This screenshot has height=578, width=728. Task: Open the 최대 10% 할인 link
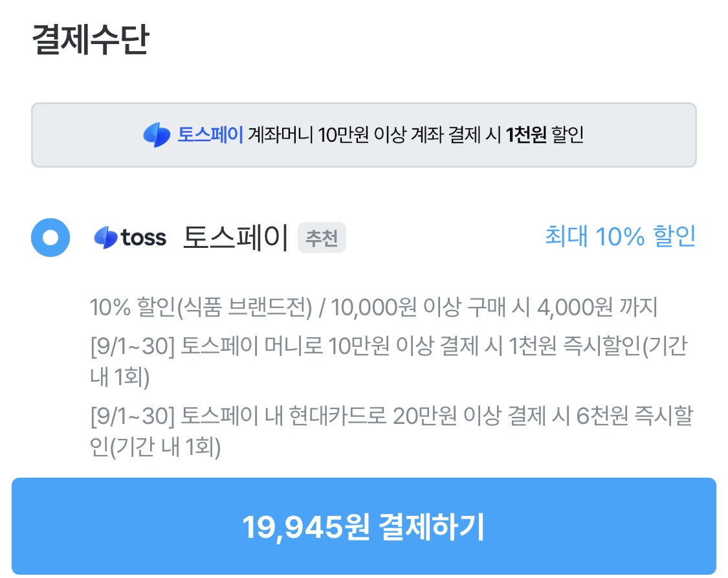(x=620, y=237)
